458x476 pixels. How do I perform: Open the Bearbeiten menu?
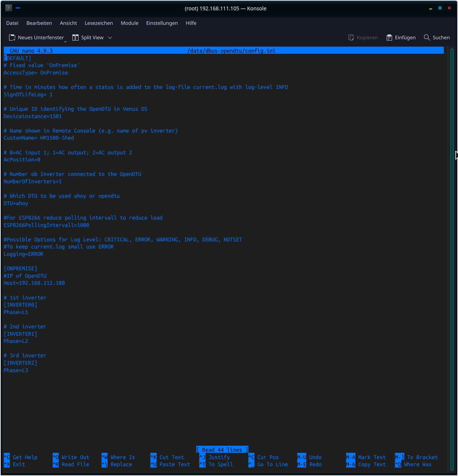(39, 23)
